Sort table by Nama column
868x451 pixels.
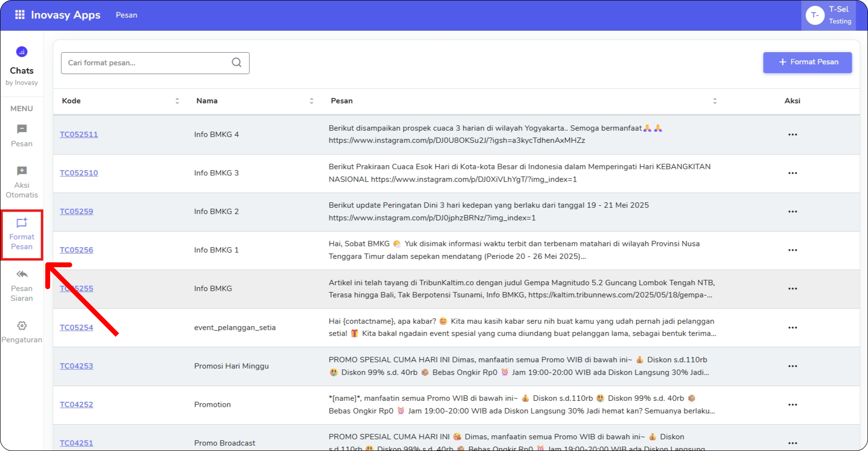point(312,101)
